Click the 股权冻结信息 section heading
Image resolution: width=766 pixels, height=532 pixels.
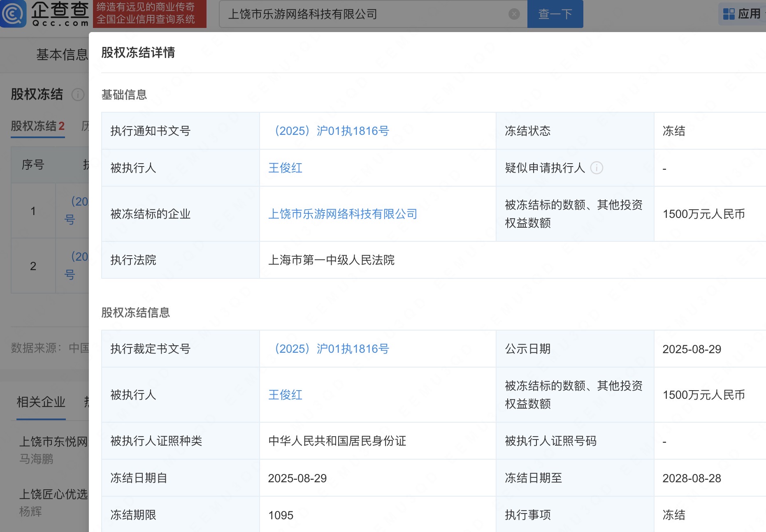136,312
